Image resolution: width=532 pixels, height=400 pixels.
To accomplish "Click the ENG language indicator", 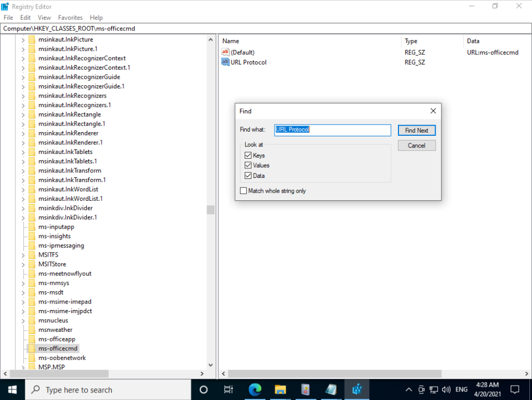I will [461, 389].
